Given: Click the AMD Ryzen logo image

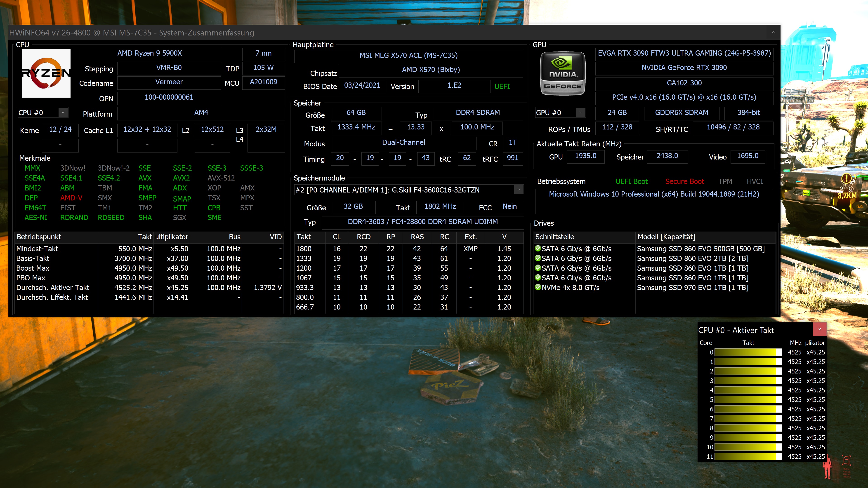Looking at the screenshot, I should pyautogui.click(x=46, y=73).
